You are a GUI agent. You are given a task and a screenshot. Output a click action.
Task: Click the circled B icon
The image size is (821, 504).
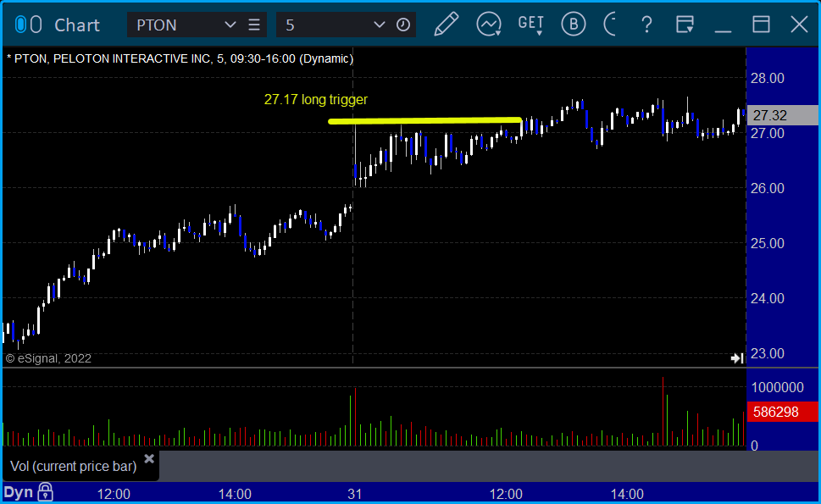(574, 25)
